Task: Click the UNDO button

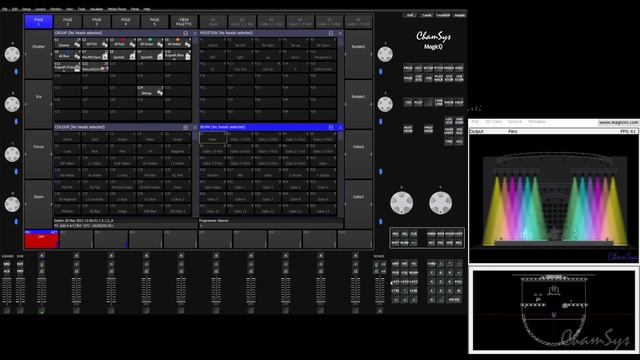Action: coord(431,234)
